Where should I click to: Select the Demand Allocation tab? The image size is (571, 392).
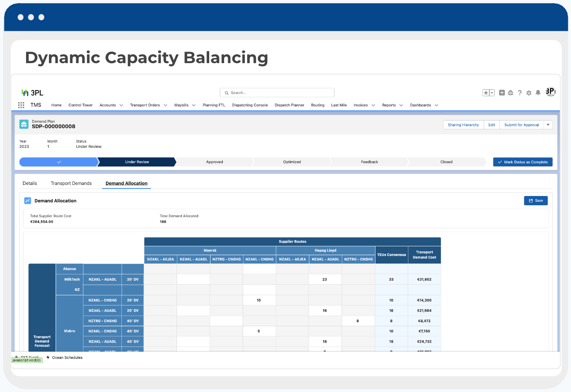(127, 183)
